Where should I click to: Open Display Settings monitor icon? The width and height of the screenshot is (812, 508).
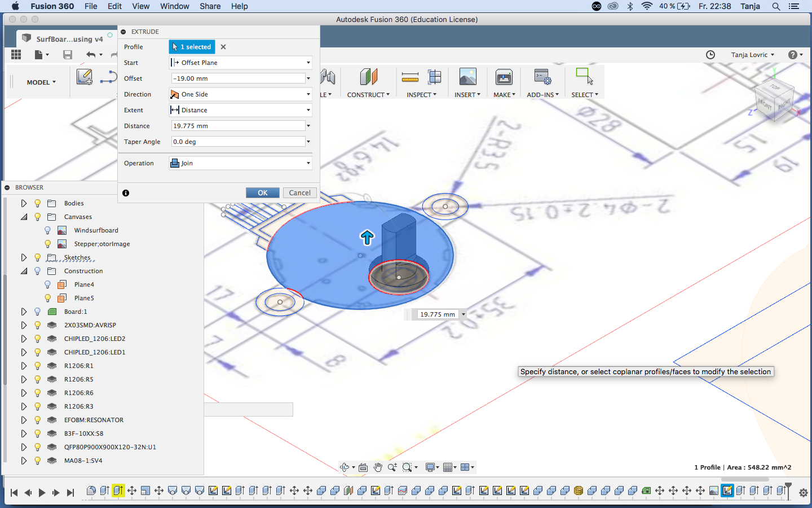[x=430, y=467]
